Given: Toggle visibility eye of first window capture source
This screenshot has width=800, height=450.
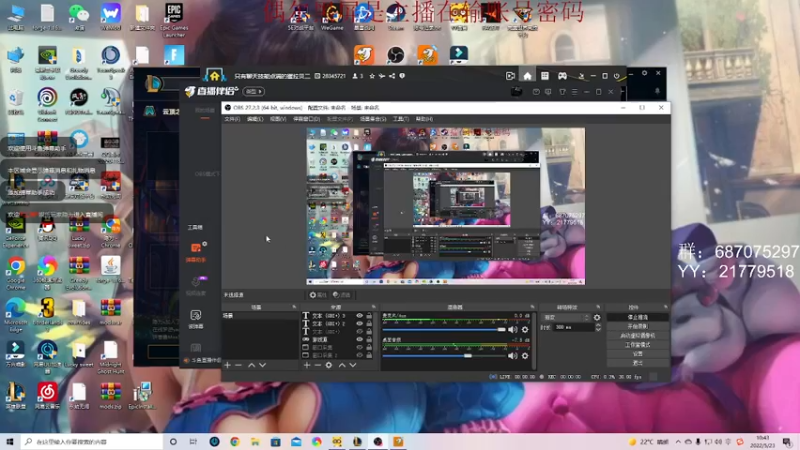Looking at the screenshot, I should pyautogui.click(x=359, y=347).
